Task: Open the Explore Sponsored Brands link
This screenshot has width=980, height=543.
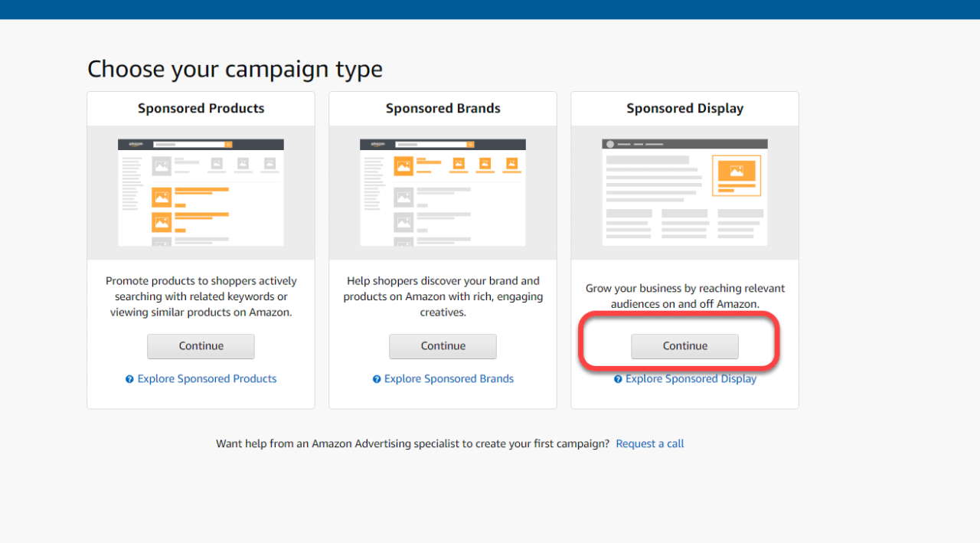Action: tap(449, 378)
